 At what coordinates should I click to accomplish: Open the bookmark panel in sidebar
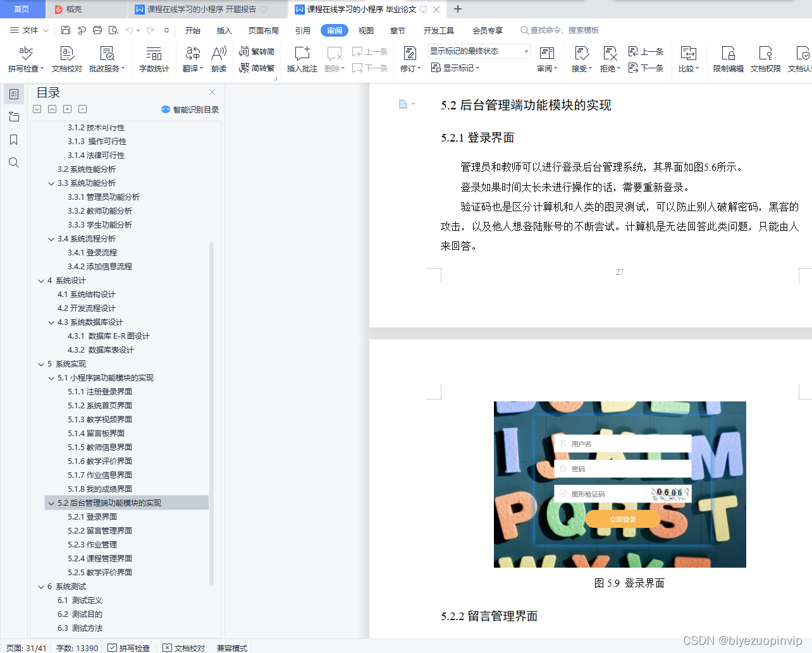[14, 140]
